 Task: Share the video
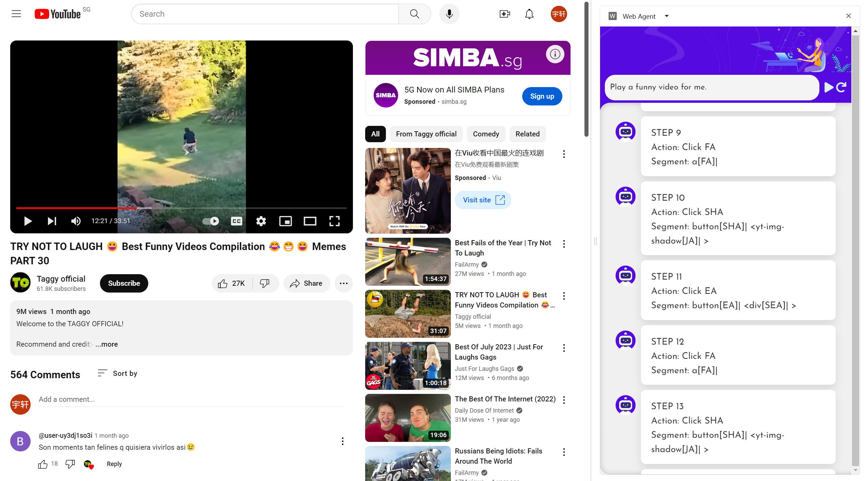pyautogui.click(x=306, y=283)
